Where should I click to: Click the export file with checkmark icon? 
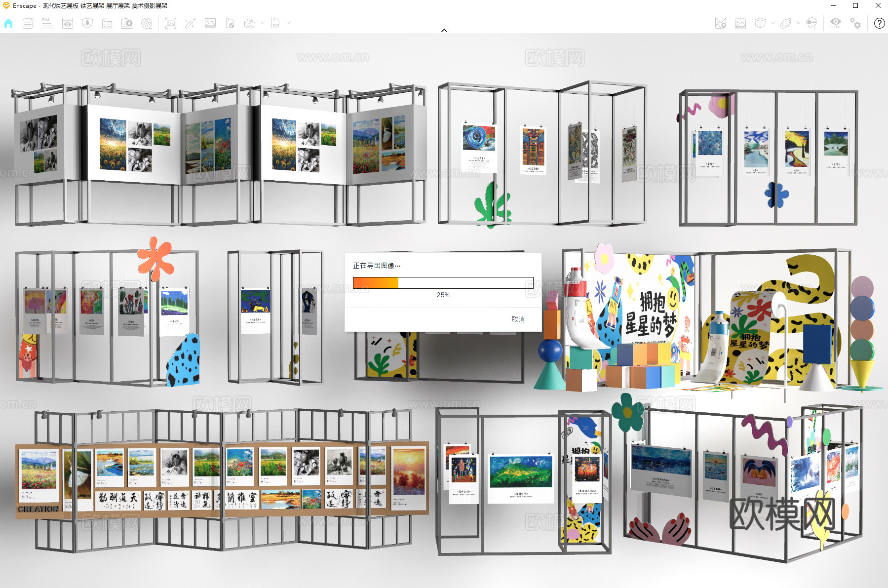point(230,23)
